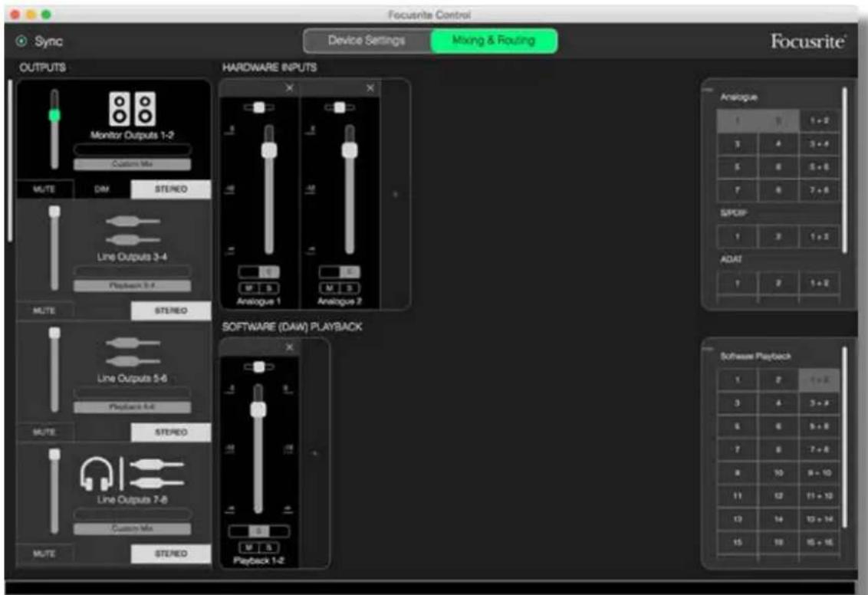Switch to the Device Settings tab

(367, 41)
